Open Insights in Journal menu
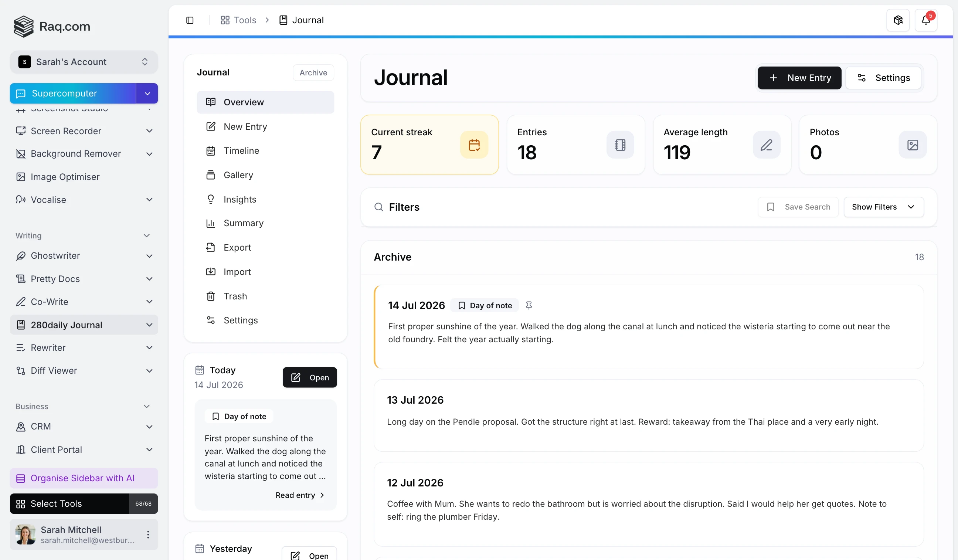958x560 pixels. (265, 199)
